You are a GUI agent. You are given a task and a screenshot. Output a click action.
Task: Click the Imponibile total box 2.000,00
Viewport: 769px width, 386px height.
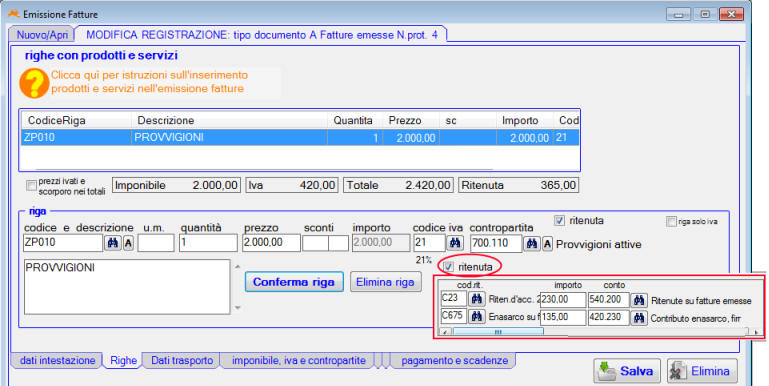click(177, 185)
